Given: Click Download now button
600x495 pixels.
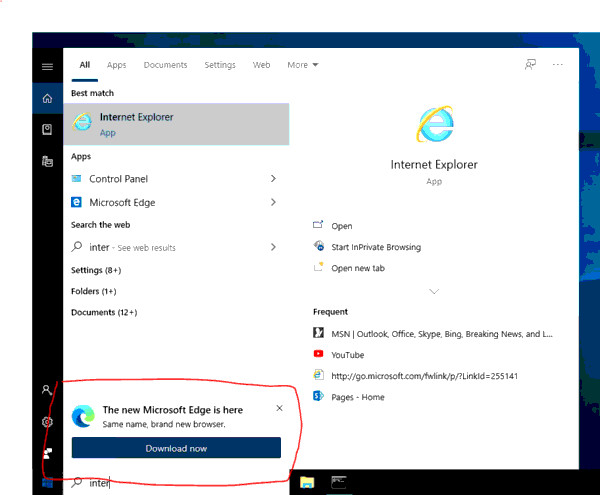Looking at the screenshot, I should (176, 448).
